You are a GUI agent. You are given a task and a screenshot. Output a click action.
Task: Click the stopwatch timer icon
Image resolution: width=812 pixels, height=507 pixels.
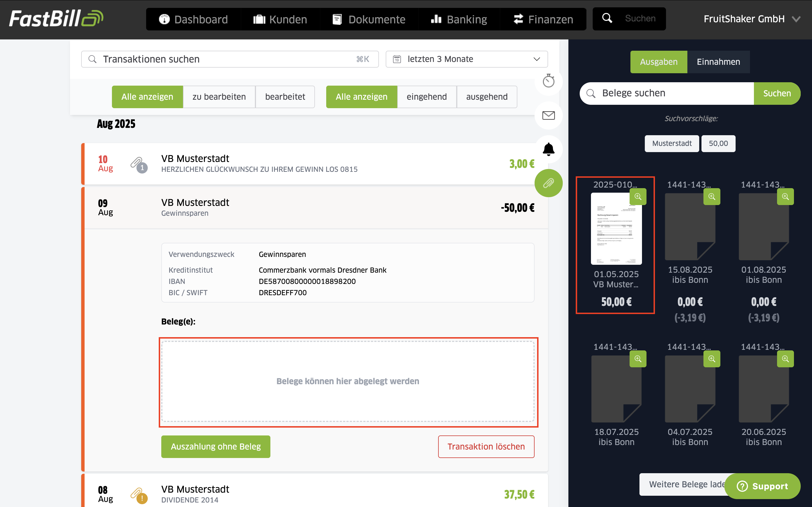tap(548, 81)
